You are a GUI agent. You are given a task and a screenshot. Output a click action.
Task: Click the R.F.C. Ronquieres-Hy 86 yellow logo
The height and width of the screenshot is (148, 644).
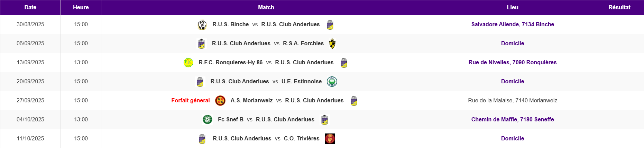tap(188, 63)
